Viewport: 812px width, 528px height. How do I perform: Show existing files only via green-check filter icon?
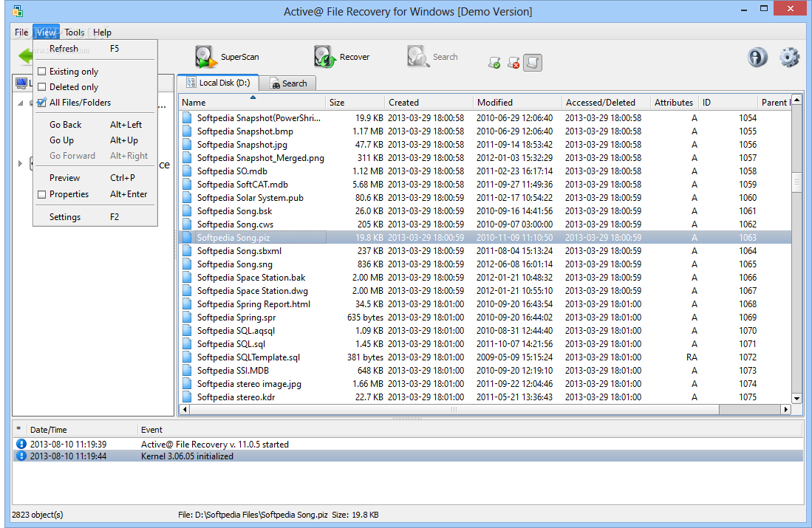point(494,64)
